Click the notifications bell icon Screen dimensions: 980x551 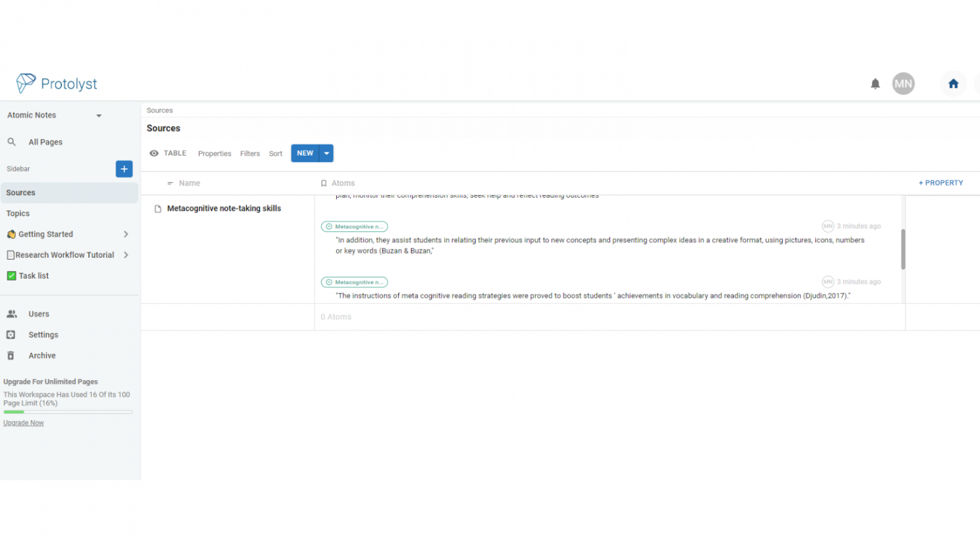point(875,84)
